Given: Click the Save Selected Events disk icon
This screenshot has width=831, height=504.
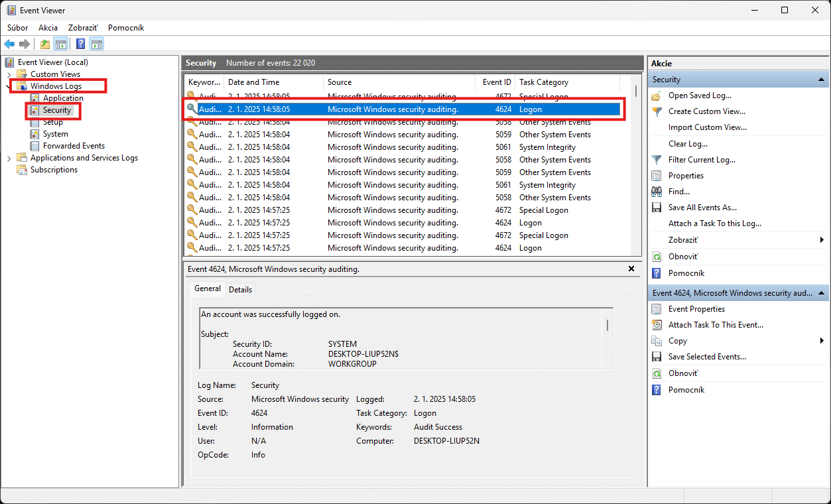Looking at the screenshot, I should [657, 357].
